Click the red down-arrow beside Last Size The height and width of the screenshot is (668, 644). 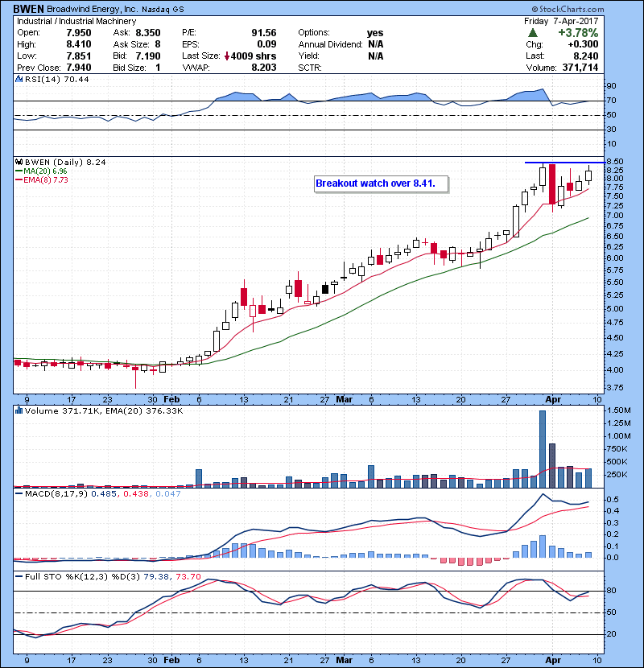(x=227, y=56)
